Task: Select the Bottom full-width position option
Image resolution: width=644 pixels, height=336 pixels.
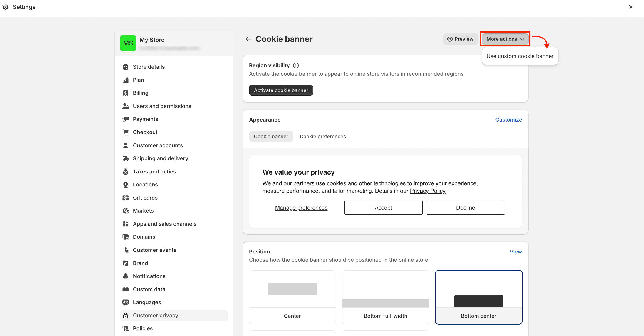Action: point(385,297)
